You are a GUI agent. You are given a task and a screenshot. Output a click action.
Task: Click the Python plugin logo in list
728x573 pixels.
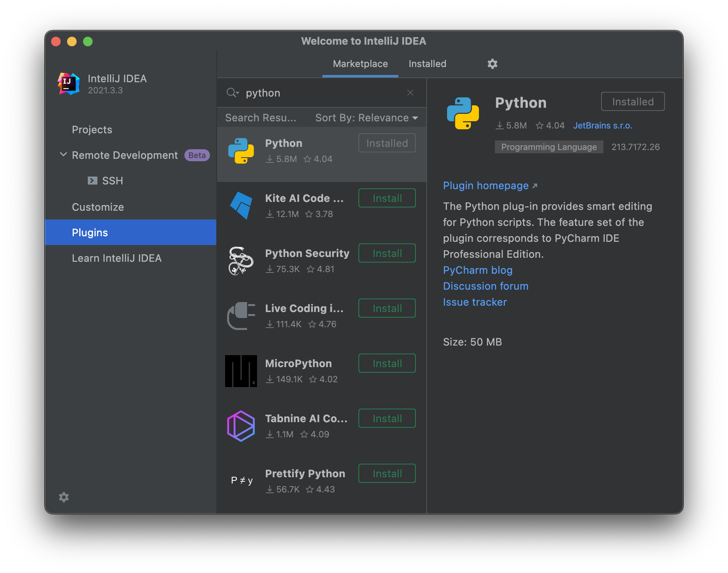pyautogui.click(x=241, y=151)
